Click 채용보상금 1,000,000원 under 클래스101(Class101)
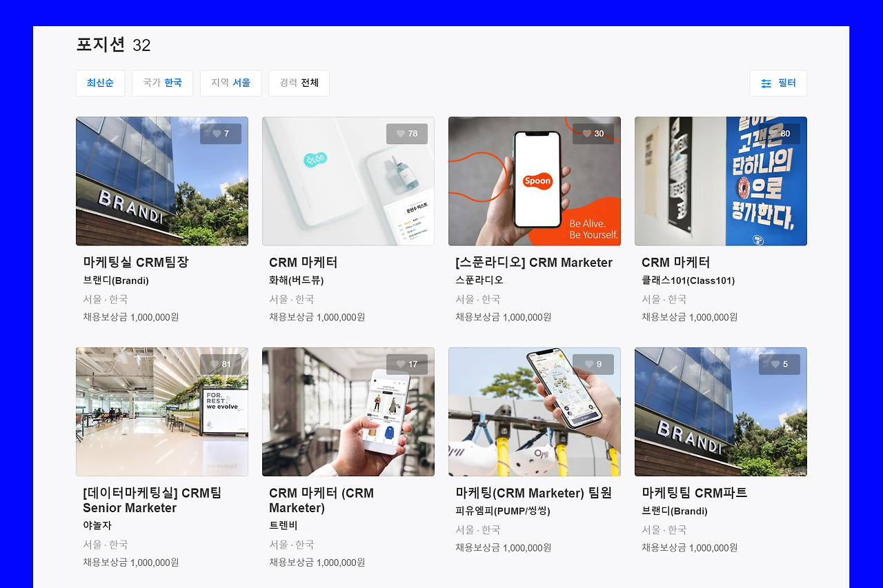The image size is (883, 588). tap(690, 317)
